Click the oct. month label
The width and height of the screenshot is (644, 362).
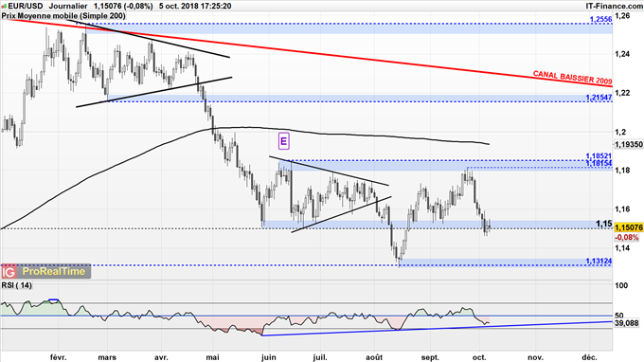[479, 357]
